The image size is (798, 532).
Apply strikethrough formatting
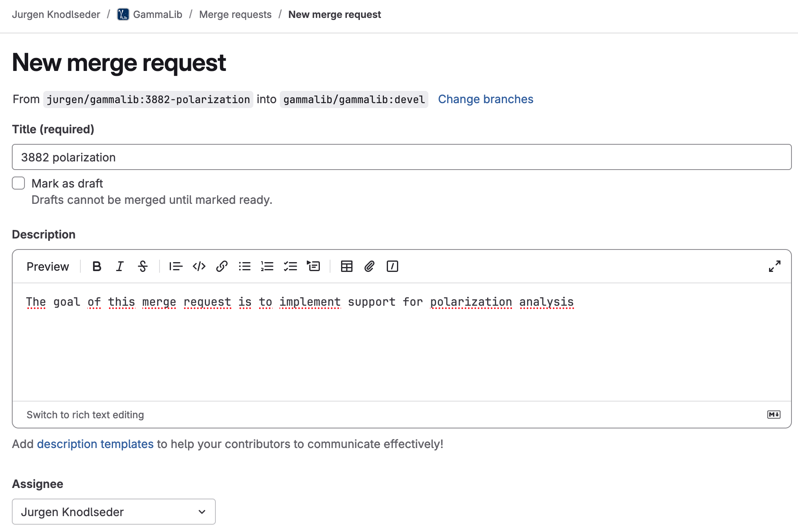(x=143, y=266)
